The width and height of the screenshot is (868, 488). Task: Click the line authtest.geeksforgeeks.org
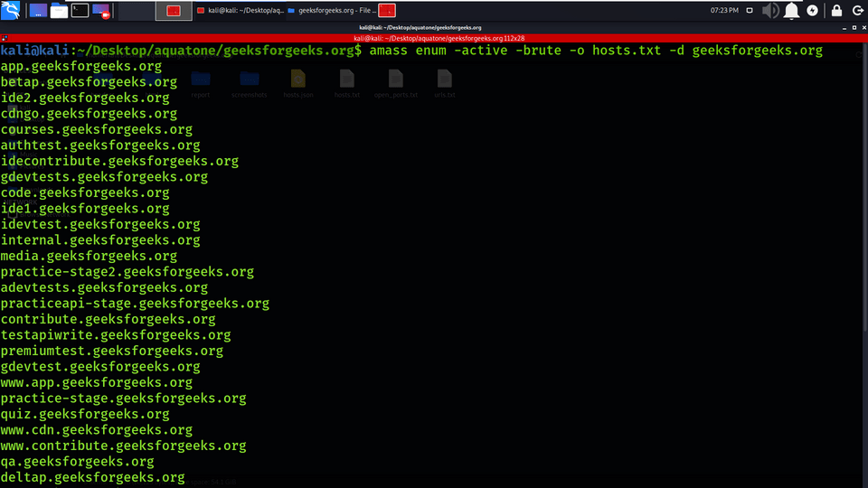(x=100, y=145)
